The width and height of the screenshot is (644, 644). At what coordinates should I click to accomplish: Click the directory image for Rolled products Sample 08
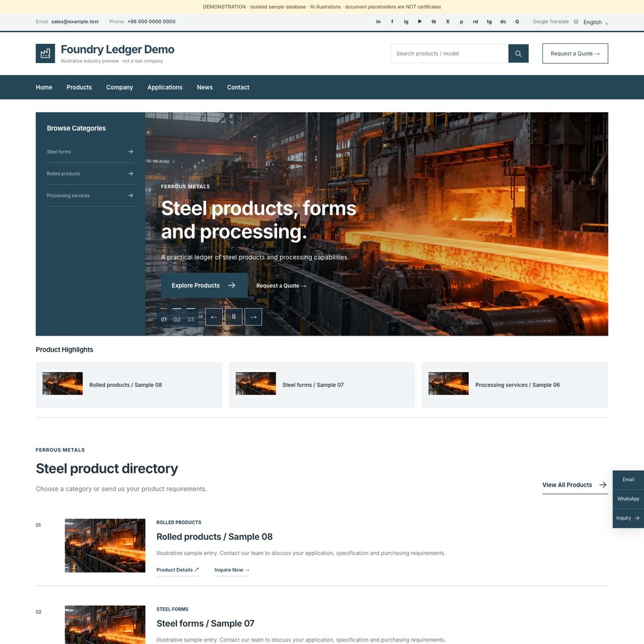(x=105, y=545)
